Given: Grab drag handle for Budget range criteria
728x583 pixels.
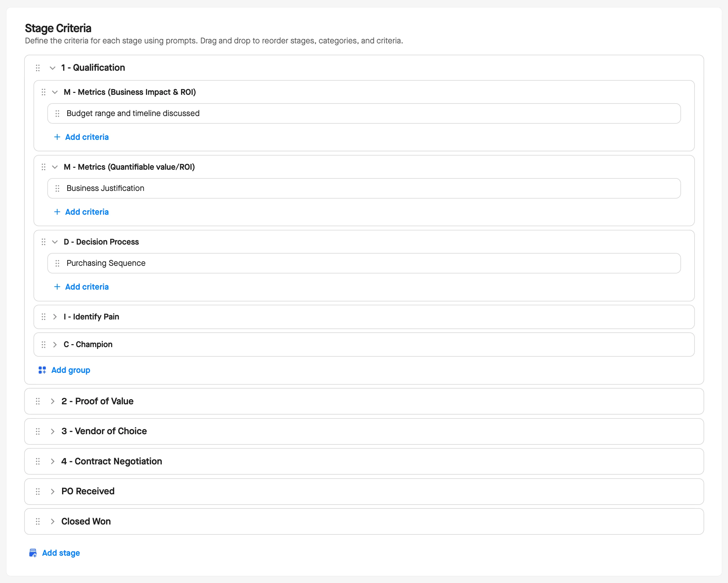Looking at the screenshot, I should 58,113.
